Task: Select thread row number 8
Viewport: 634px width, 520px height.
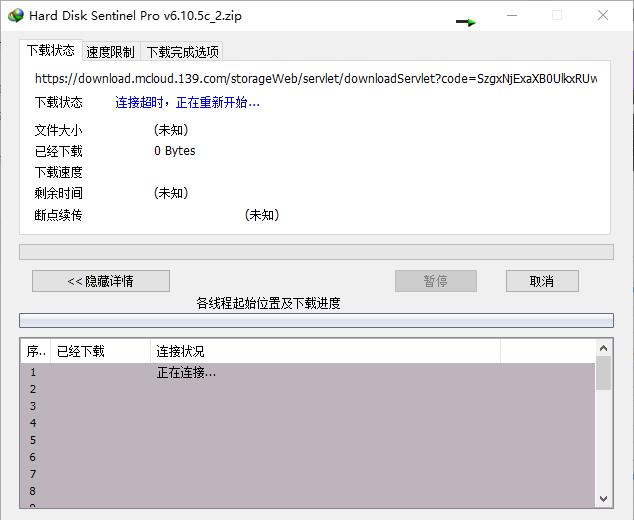Action: pyautogui.click(x=308, y=491)
